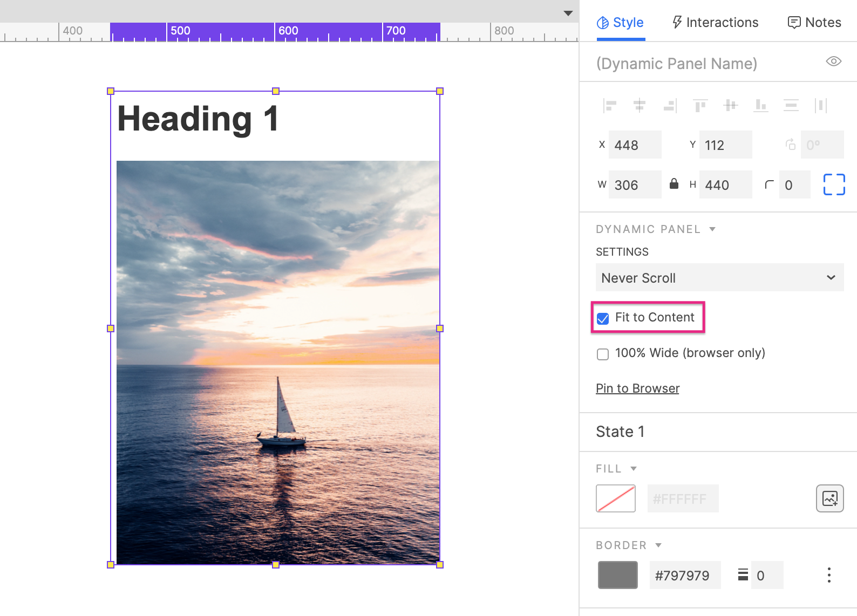Collapse the DYNAMIC PANEL section arrow
Screen dimensions: 857x616
tap(712, 229)
